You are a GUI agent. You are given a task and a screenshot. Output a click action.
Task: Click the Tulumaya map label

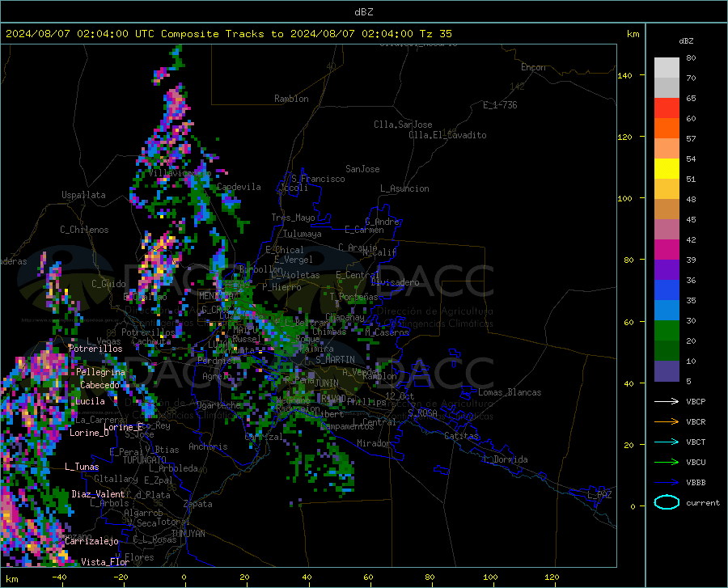[302, 234]
